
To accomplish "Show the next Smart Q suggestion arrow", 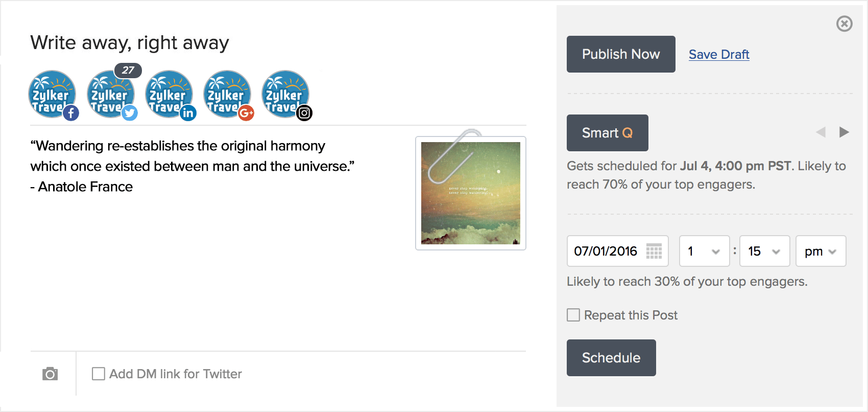I will tap(845, 132).
